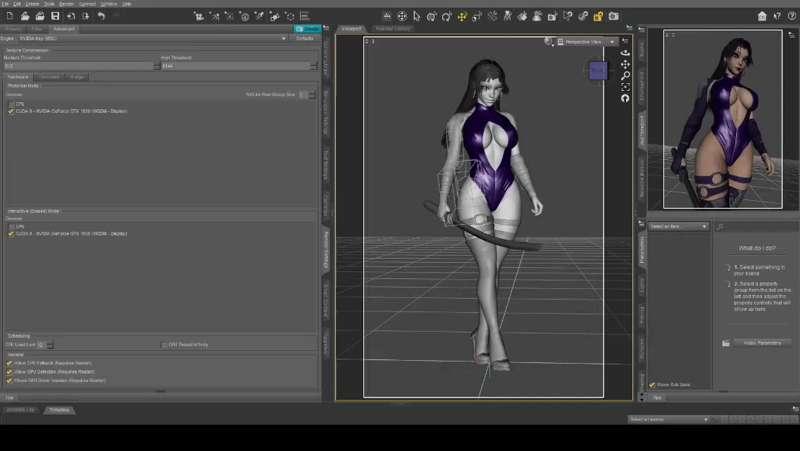The height and width of the screenshot is (451, 800).
Task: Click the Home icon at top right
Action: 762,16
